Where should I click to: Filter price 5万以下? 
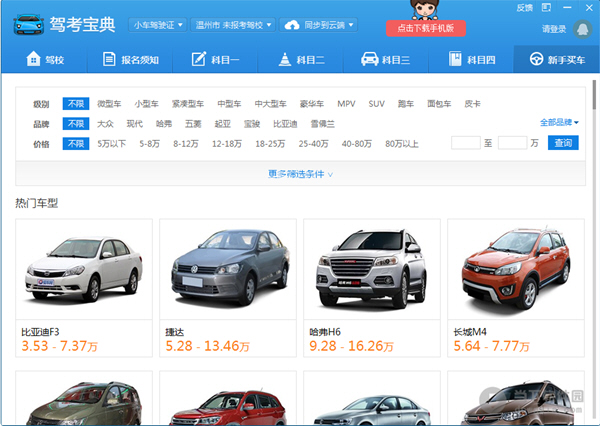pyautogui.click(x=111, y=144)
